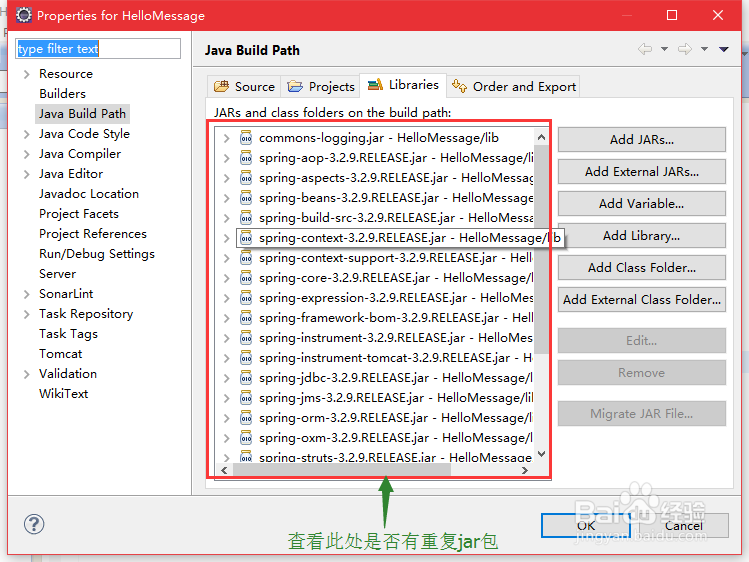The height and width of the screenshot is (562, 749).
Task: Expand the Task Repository node
Action: pos(27,314)
